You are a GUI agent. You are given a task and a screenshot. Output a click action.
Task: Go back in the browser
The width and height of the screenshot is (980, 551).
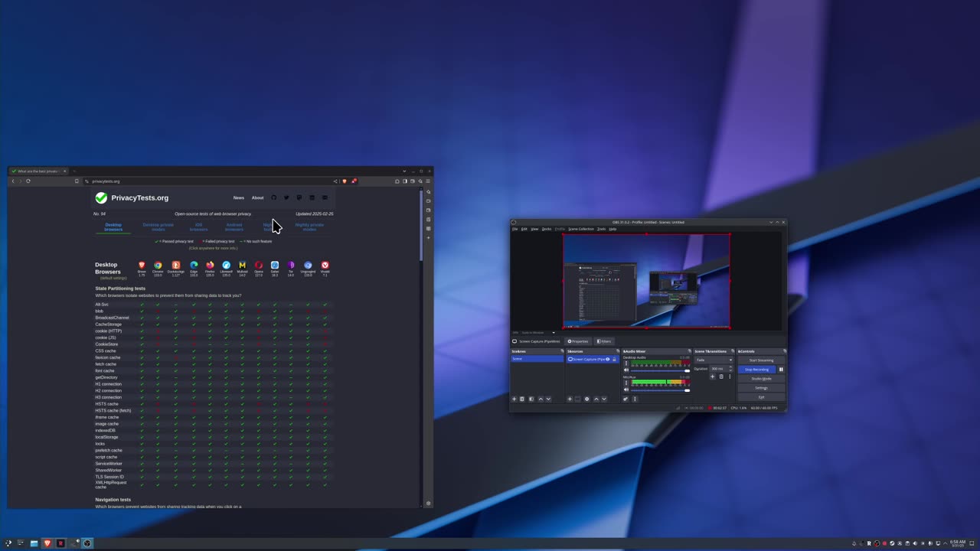click(x=13, y=181)
